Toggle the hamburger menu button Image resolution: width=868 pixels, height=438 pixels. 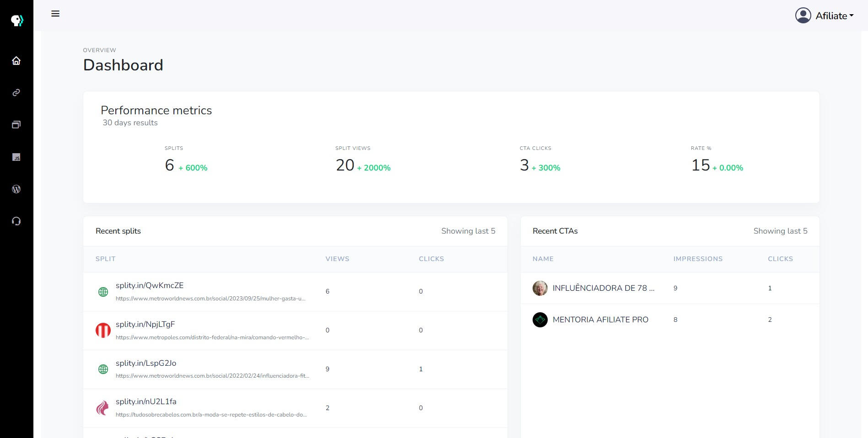click(55, 14)
